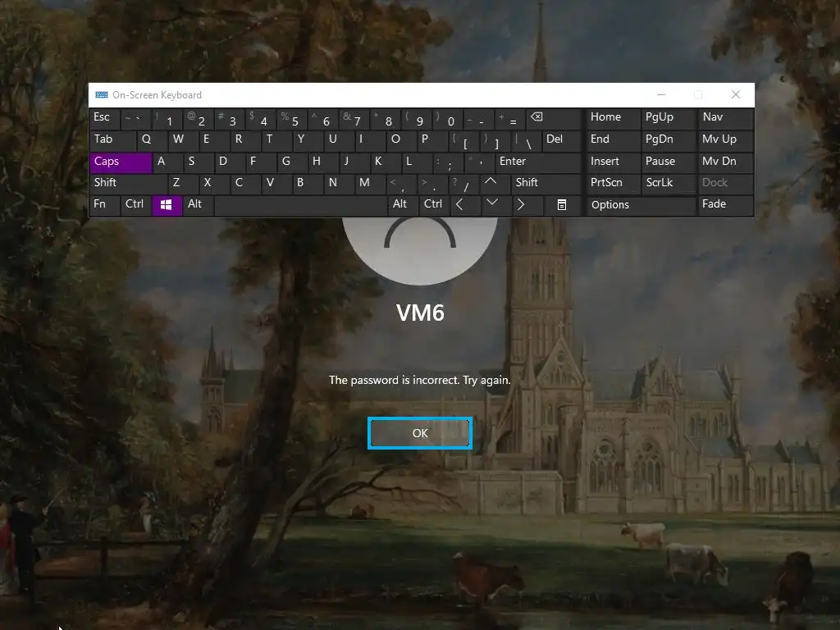Click the left bracket key
The image size is (840, 630).
pyautogui.click(x=463, y=141)
